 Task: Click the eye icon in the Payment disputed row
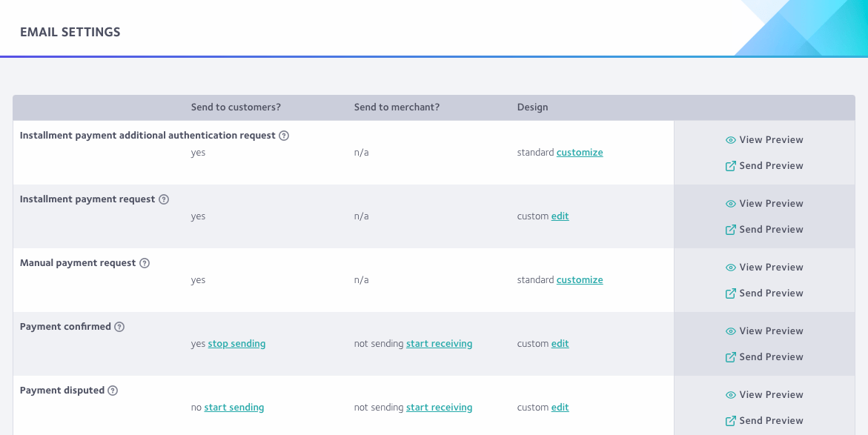pyautogui.click(x=731, y=395)
